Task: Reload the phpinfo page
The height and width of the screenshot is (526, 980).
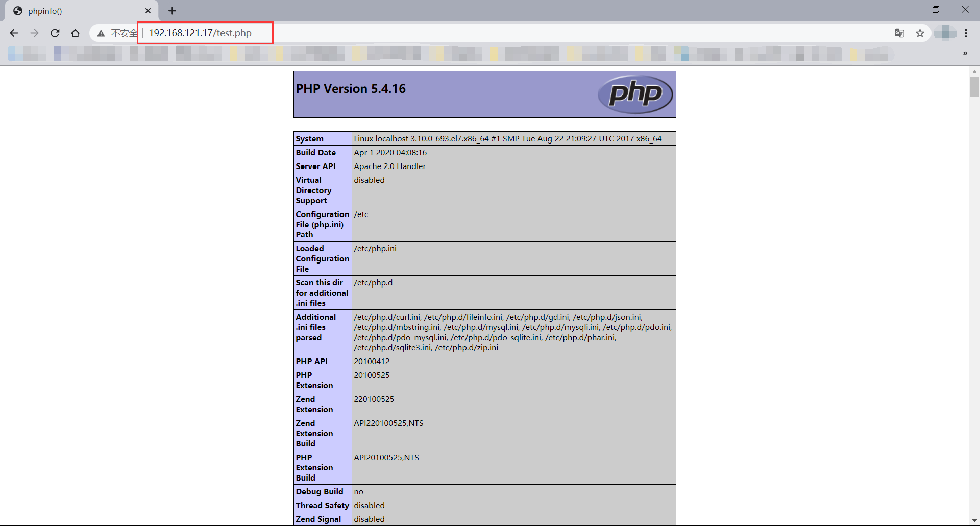Action: [55, 33]
